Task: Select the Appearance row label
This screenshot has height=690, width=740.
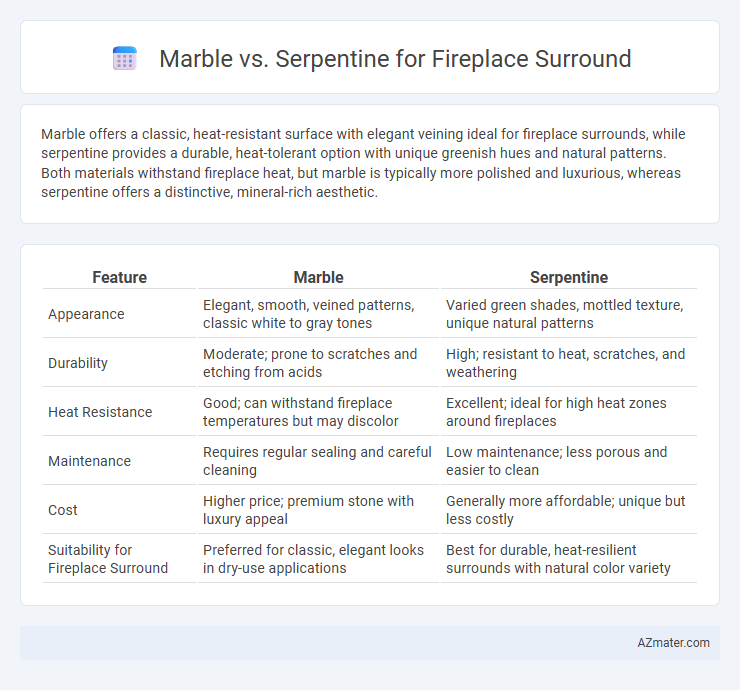Action: (x=86, y=314)
